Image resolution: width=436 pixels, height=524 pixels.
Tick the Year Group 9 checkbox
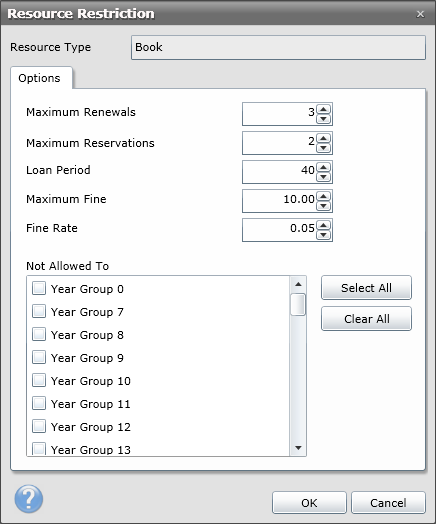pyautogui.click(x=39, y=357)
